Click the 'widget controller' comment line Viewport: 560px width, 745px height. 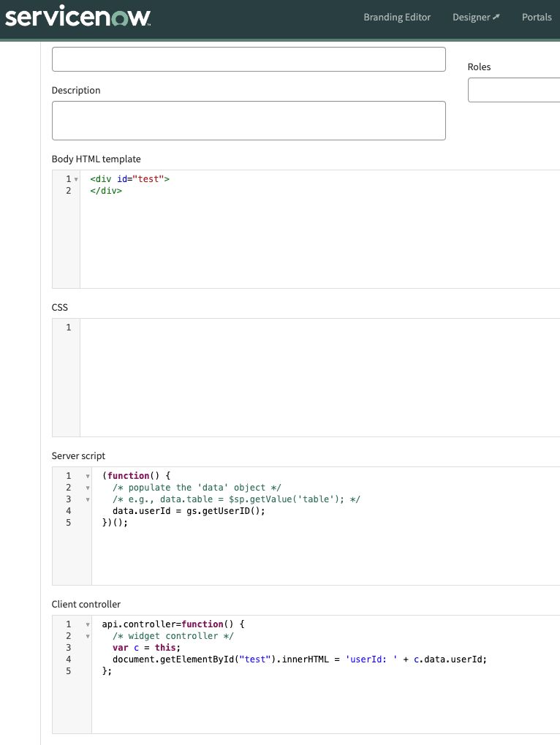(173, 636)
